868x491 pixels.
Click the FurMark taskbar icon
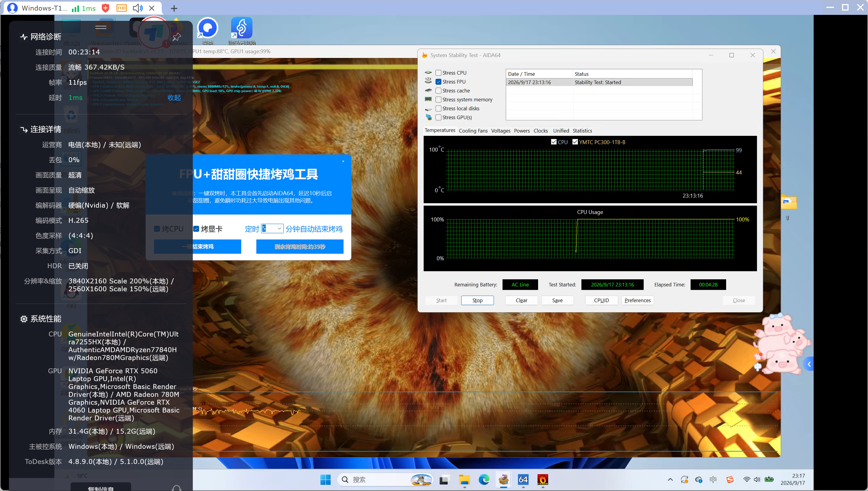pos(542,479)
